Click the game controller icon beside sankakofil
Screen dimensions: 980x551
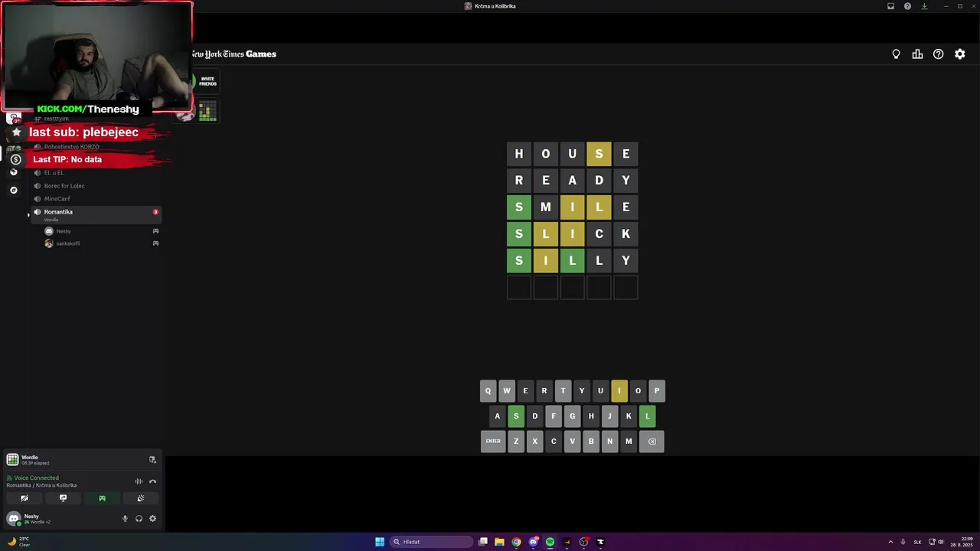155,243
